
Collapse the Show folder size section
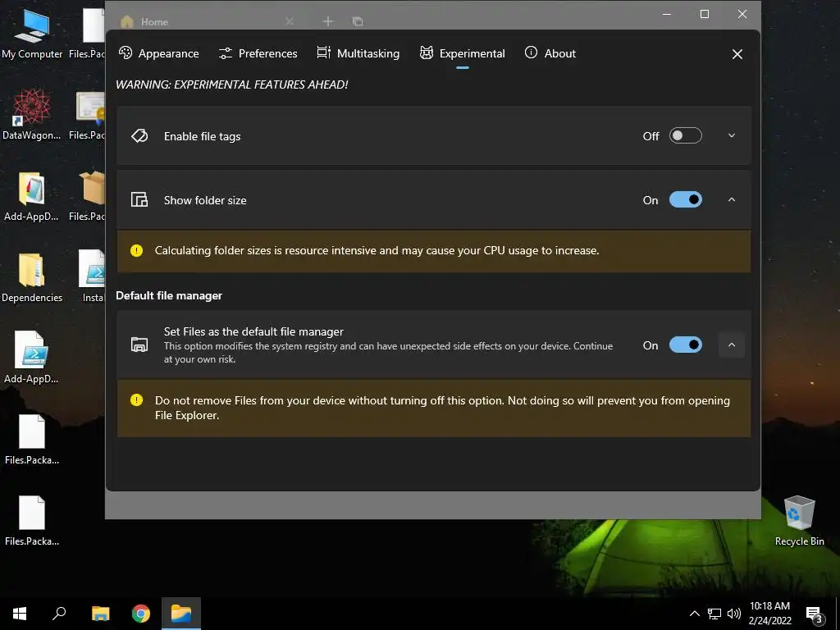pos(732,200)
